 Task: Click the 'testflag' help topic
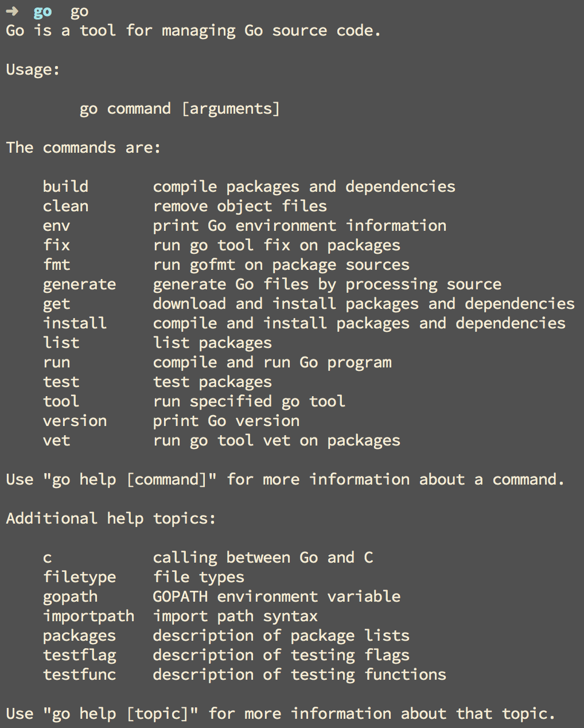[79, 656]
